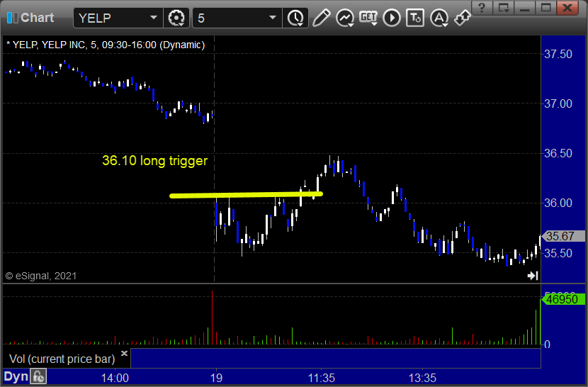Click the 36.50 price axis label

(558, 153)
